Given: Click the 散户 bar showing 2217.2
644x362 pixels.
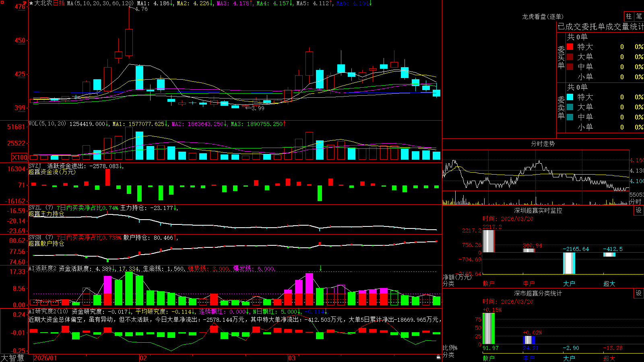Looking at the screenshot, I should click(488, 241).
